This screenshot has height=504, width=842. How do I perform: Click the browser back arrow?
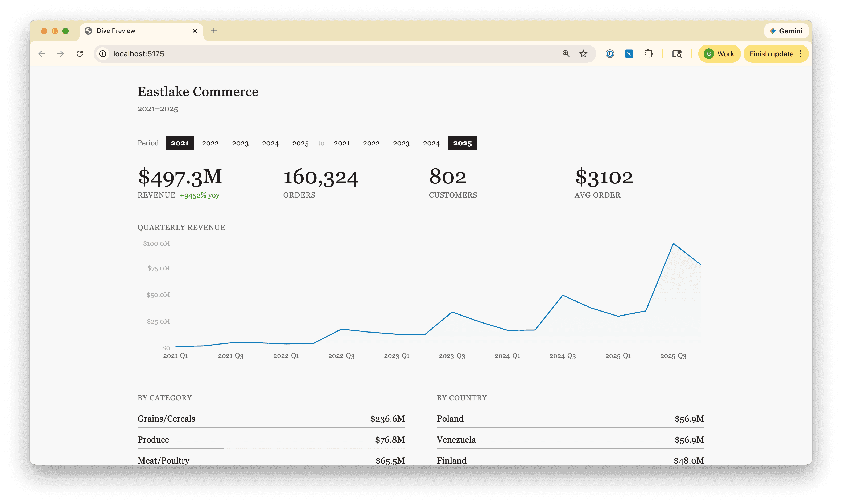[x=42, y=54]
